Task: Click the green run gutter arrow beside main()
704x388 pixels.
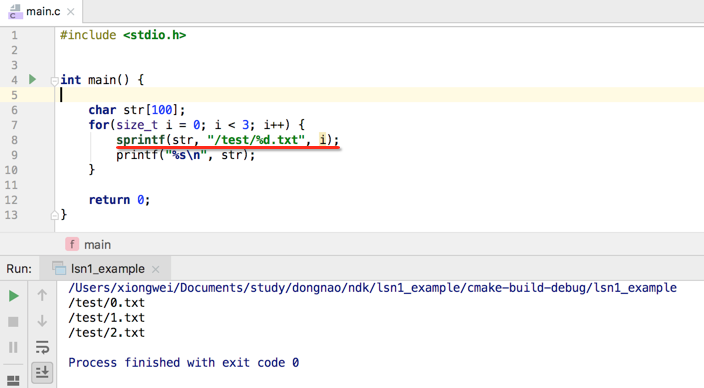Action: pos(32,79)
